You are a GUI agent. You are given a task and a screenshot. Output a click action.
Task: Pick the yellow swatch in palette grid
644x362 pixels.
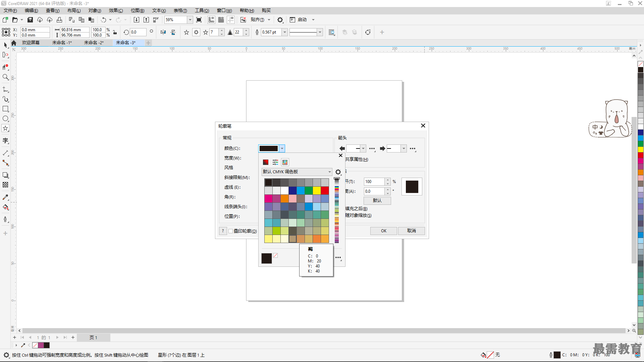tap(317, 190)
